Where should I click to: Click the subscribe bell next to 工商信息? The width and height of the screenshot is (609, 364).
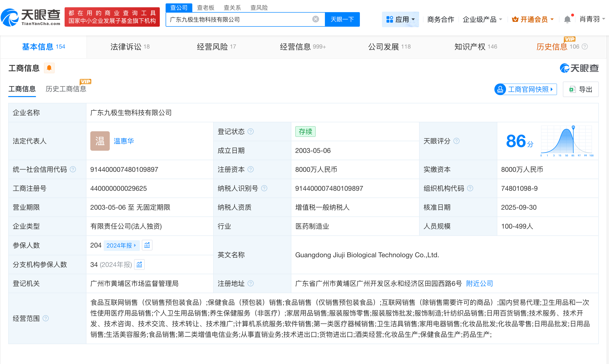coord(49,68)
